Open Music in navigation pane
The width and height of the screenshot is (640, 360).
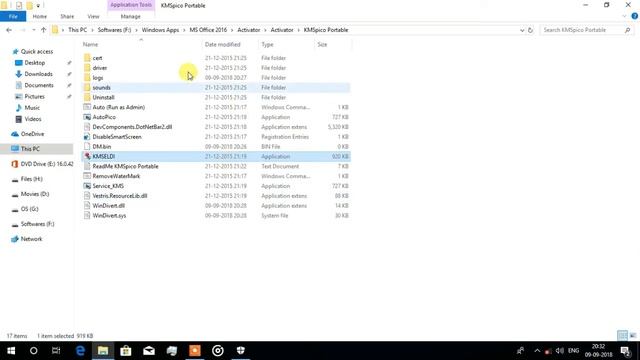pos(32,108)
